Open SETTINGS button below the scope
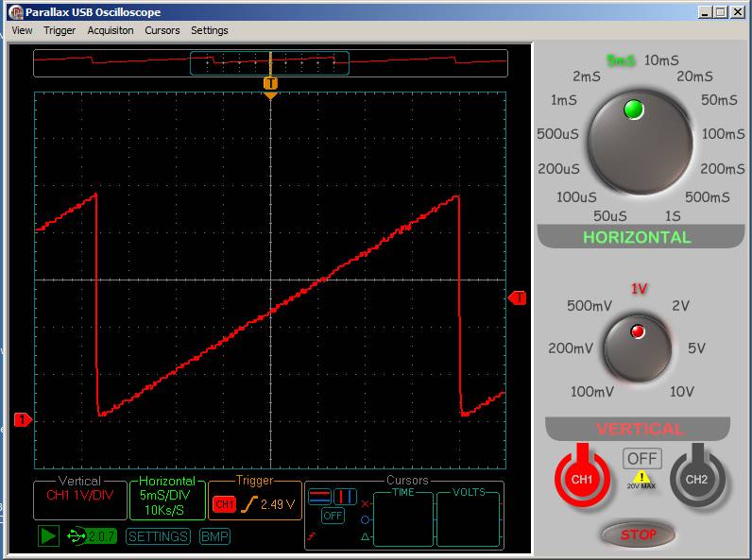The width and height of the screenshot is (752, 560). click(158, 536)
